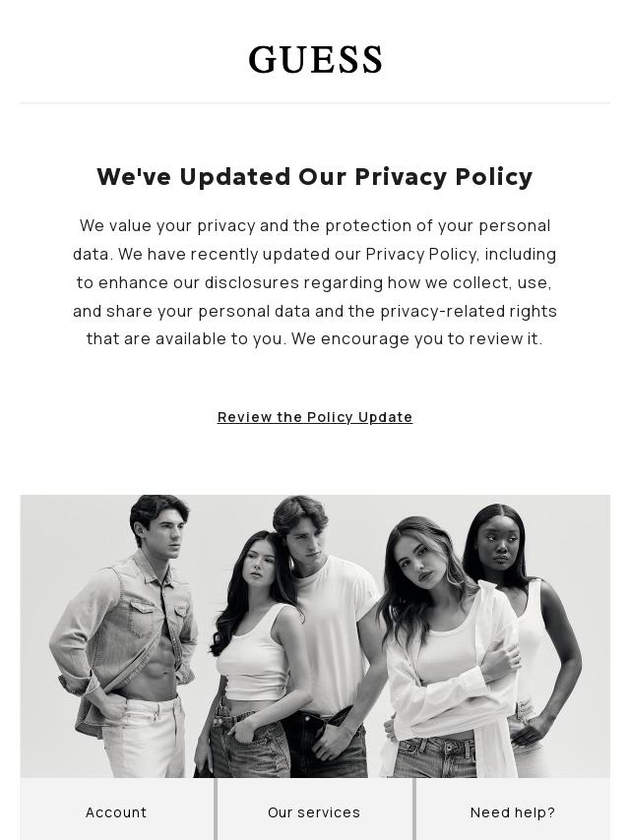Click the man in the white t-shirt
Image resolution: width=630 pixels, height=840 pixels.
tap(315, 590)
